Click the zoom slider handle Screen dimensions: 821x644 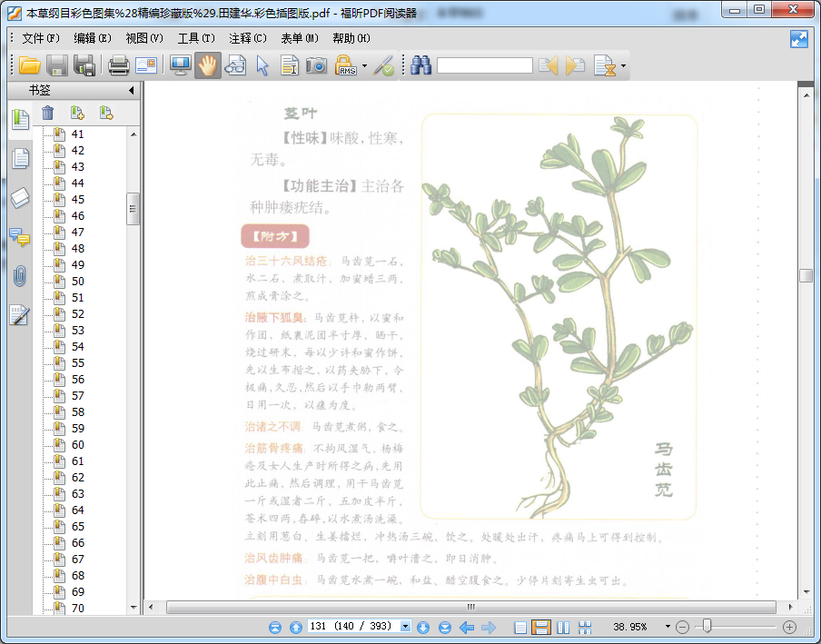[x=707, y=627]
